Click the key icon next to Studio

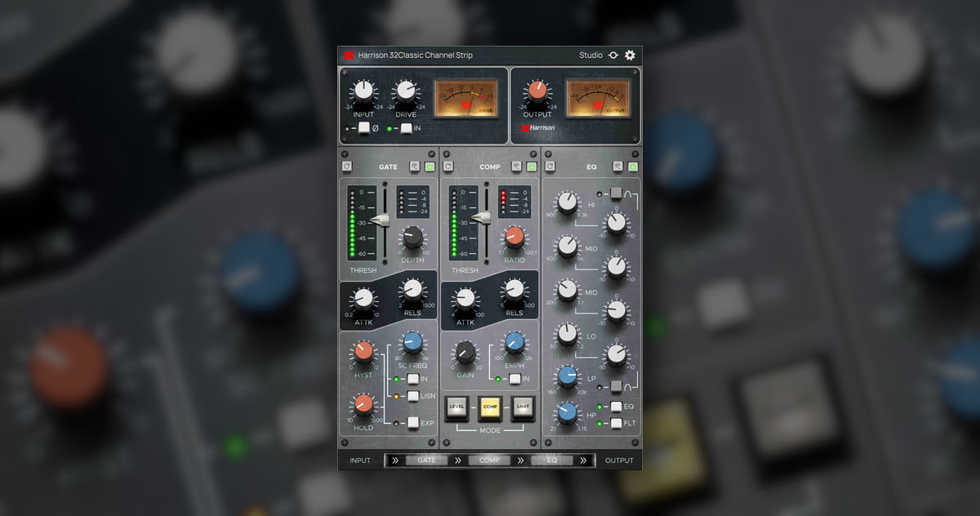tap(613, 56)
